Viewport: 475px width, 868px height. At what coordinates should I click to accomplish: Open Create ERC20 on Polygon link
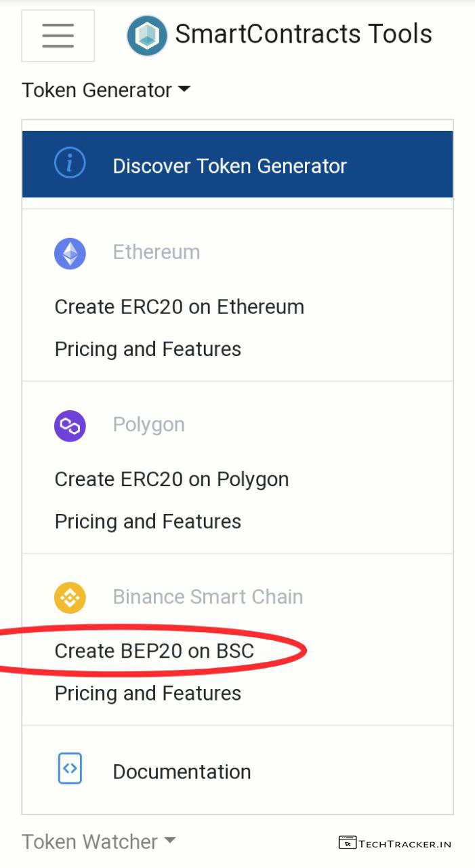171,479
